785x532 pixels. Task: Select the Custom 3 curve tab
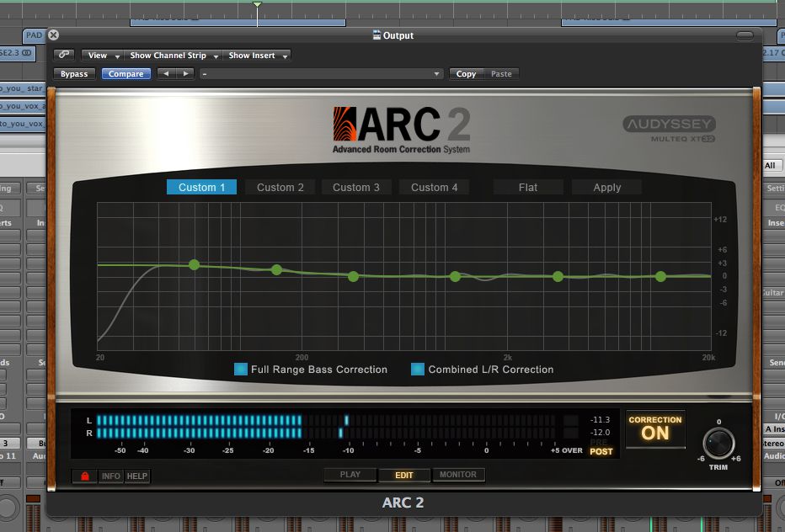click(356, 187)
